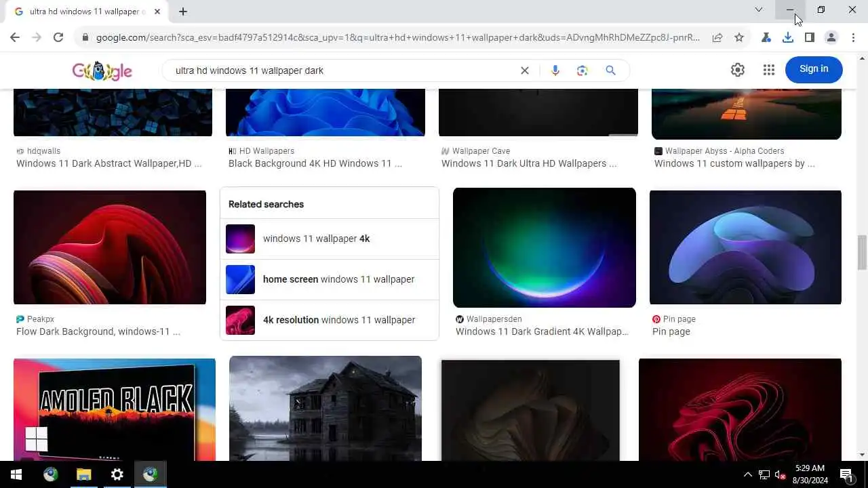Screen dimensions: 868x488
Task: Click the Peakpx source label
Action: [x=41, y=319]
